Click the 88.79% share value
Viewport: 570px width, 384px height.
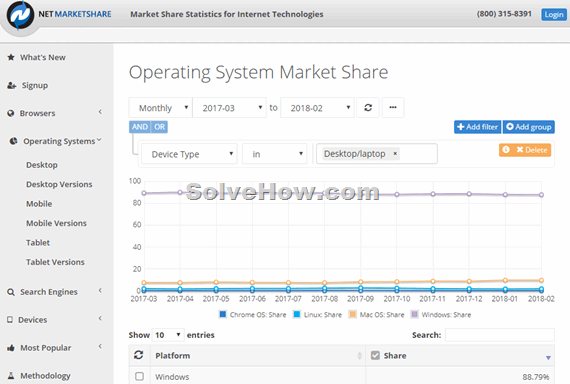(x=536, y=377)
